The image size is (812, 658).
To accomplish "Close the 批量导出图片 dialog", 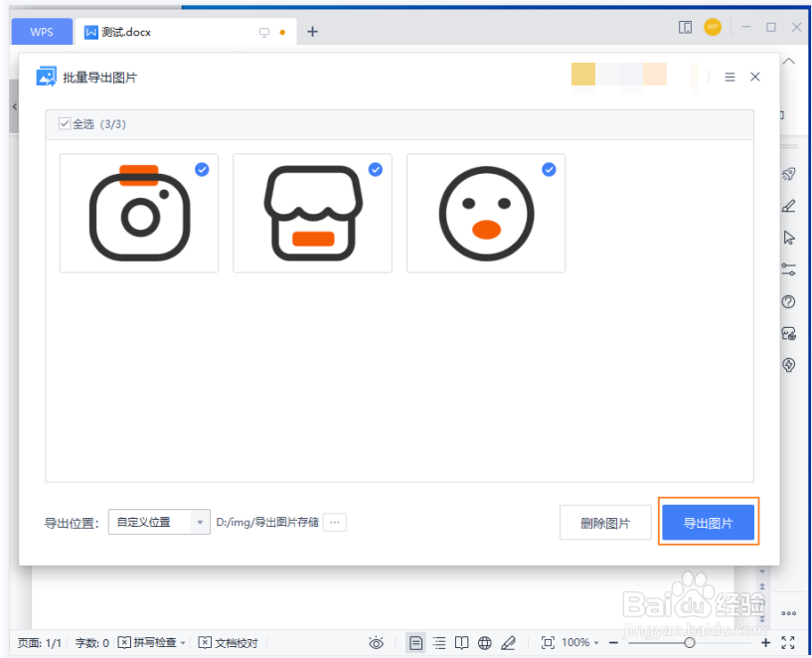I will 755,77.
